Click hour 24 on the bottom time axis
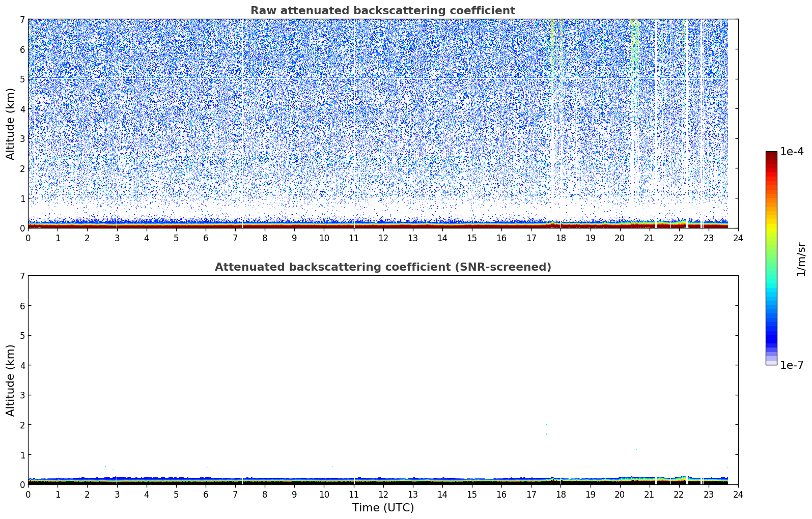The width and height of the screenshot is (812, 519). coord(738,495)
